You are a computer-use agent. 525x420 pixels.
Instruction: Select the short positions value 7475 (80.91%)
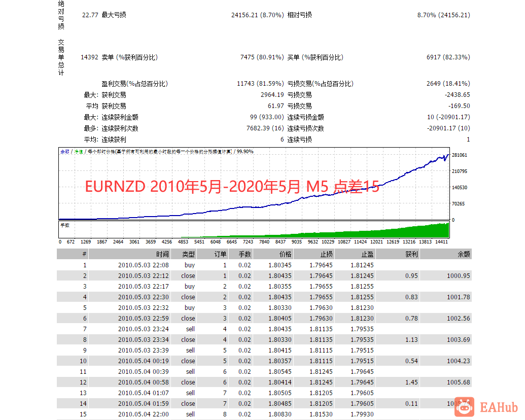click(x=262, y=57)
